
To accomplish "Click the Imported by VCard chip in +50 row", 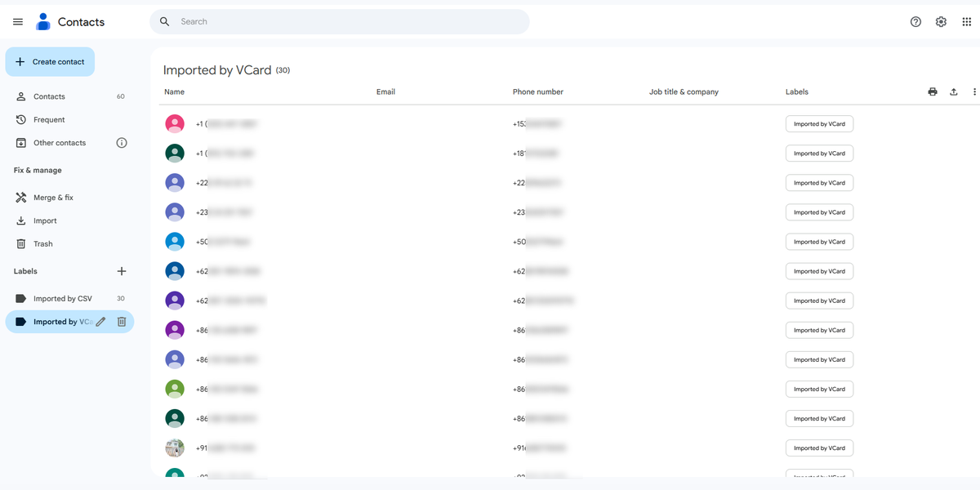I will pos(819,242).
